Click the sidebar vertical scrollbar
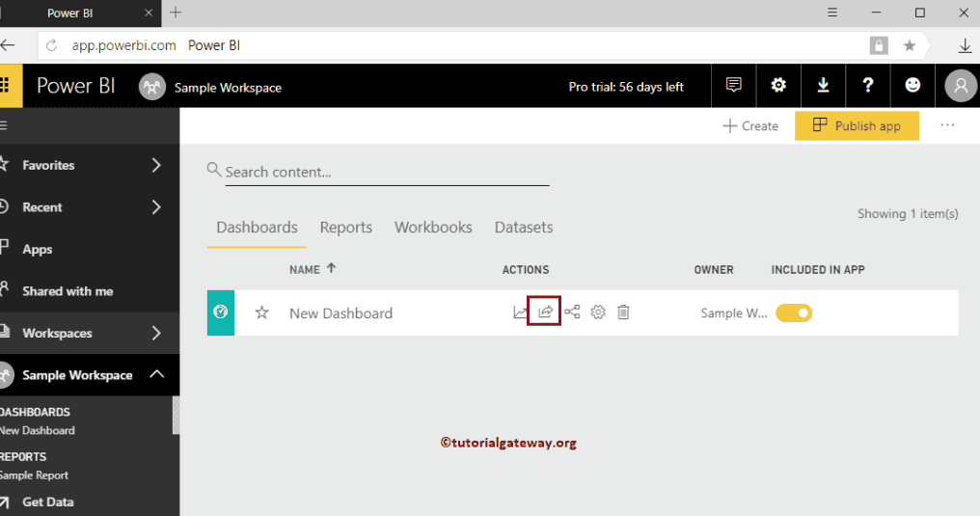Screen dimensions: 980x516 tap(177, 415)
